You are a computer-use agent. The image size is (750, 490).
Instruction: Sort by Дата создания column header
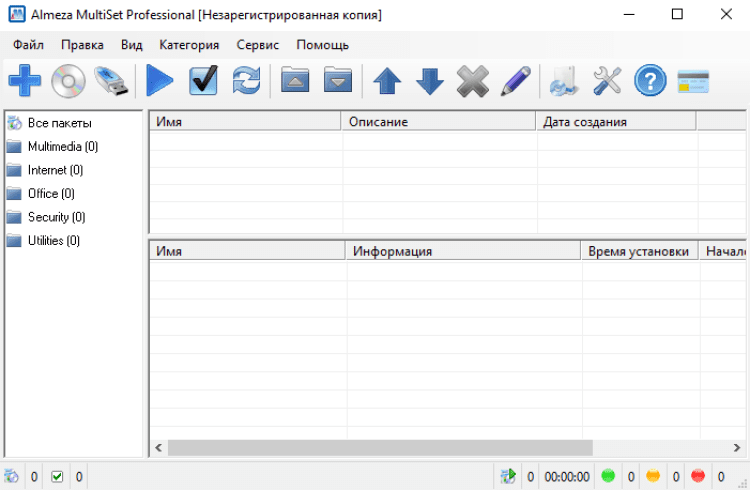coord(616,122)
